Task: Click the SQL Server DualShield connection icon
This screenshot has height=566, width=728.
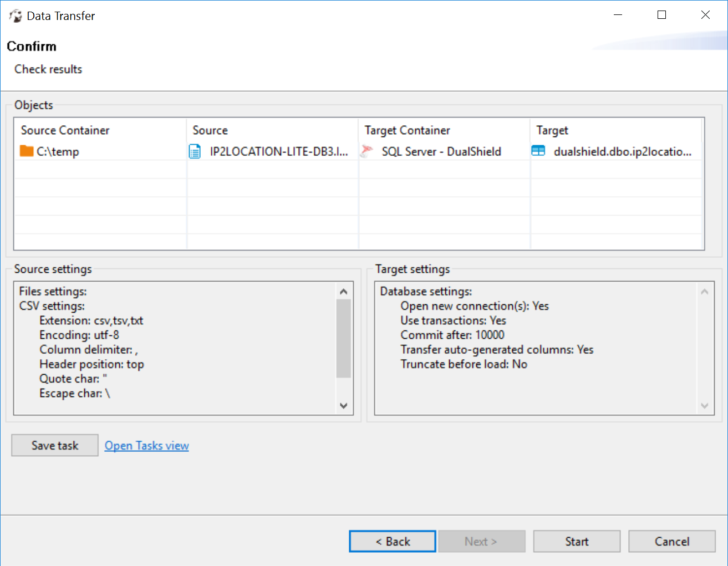Action: pos(366,151)
